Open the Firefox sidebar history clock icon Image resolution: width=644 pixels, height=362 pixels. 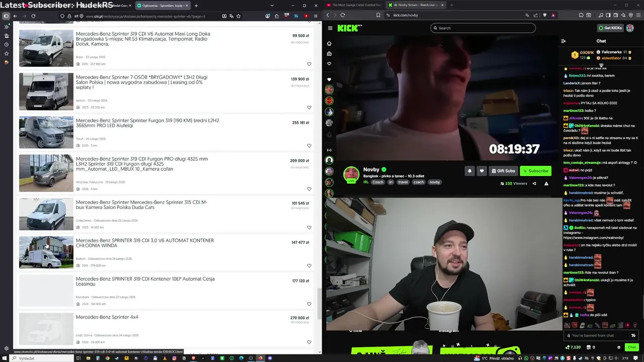point(6,45)
